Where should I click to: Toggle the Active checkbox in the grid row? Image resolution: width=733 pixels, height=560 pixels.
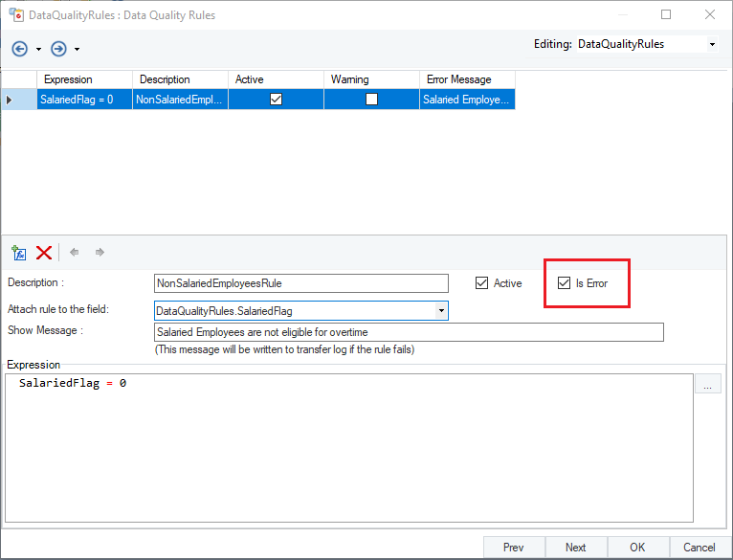point(276,99)
